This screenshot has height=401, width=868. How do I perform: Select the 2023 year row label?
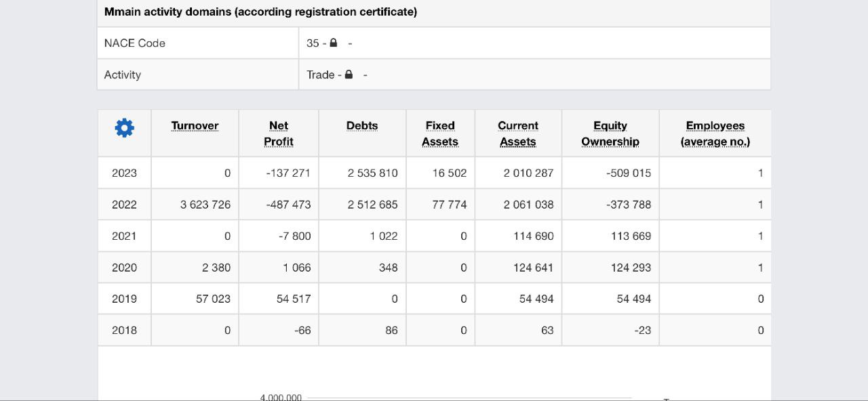[124, 173]
